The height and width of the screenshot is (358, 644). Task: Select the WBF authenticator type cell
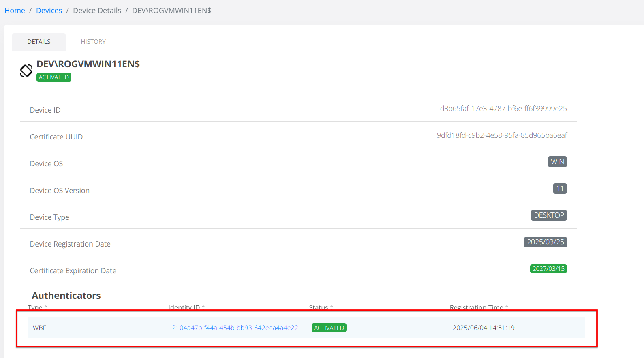click(39, 328)
